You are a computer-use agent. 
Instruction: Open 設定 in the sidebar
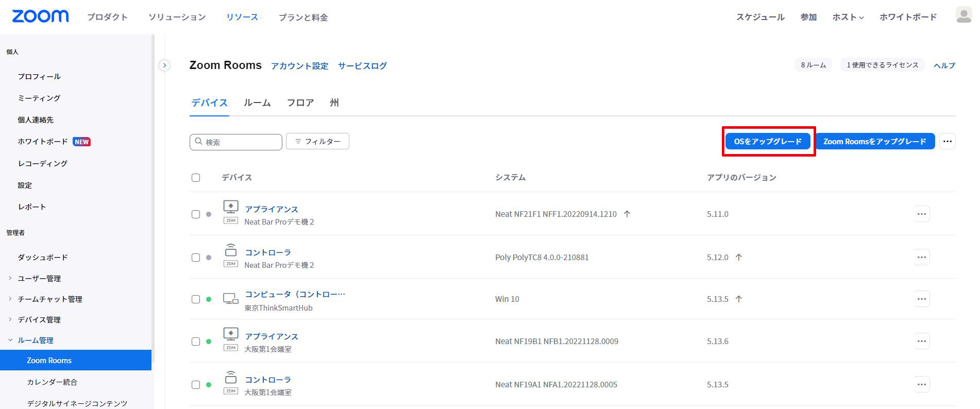25,185
